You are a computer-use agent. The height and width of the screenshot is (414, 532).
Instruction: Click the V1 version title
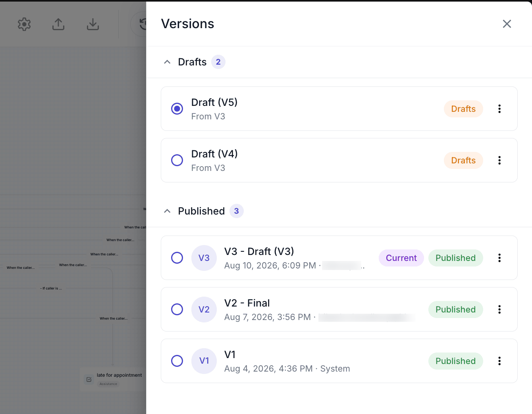230,355
